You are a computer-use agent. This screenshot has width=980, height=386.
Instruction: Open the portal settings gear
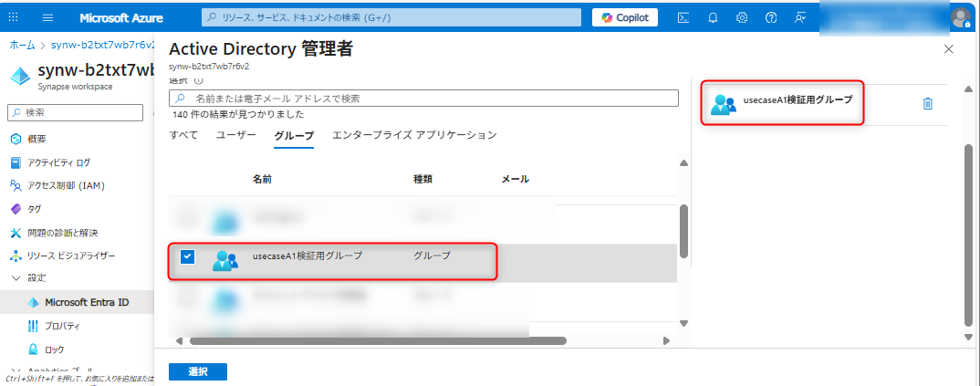(742, 17)
